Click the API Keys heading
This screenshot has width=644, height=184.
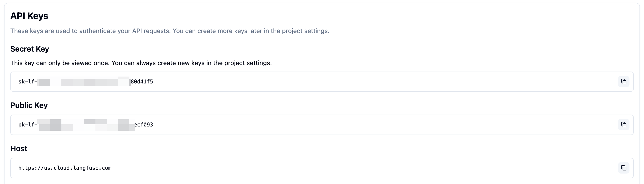coord(29,16)
